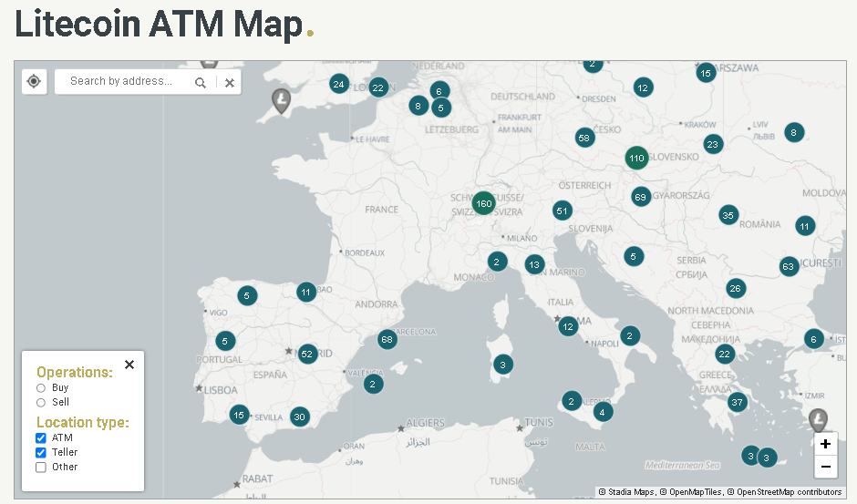Click the magnifier search icon
Screen dimensions: 857x504
(x=201, y=83)
